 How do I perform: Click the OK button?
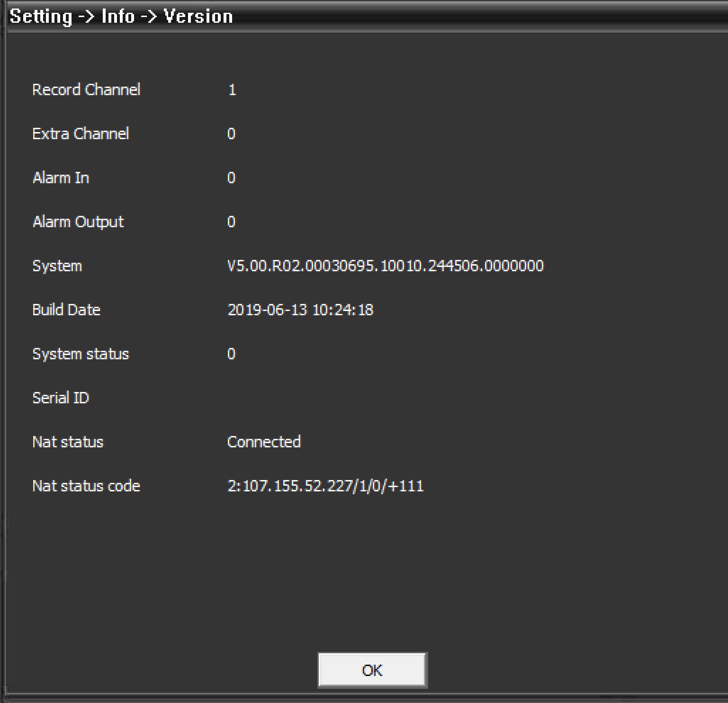click(x=372, y=670)
